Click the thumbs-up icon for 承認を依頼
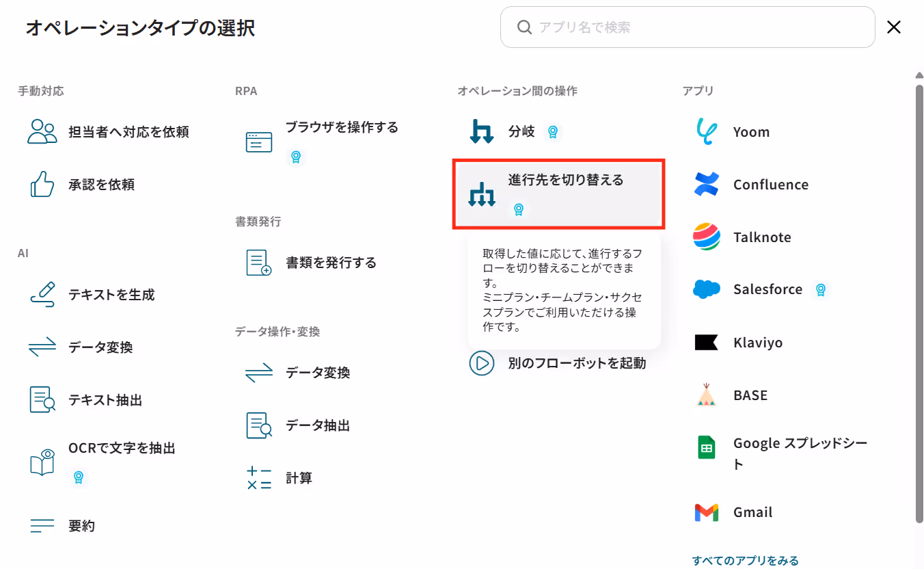 [42, 184]
